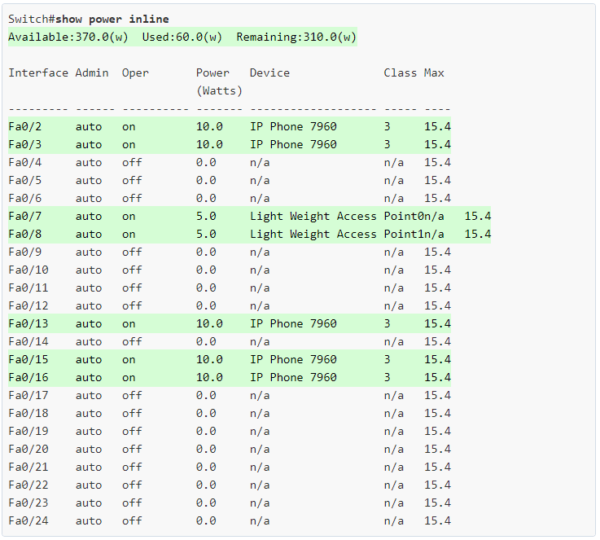Select the Fa0/15 interface name
Screen dimensions: 600x540
coord(28,360)
